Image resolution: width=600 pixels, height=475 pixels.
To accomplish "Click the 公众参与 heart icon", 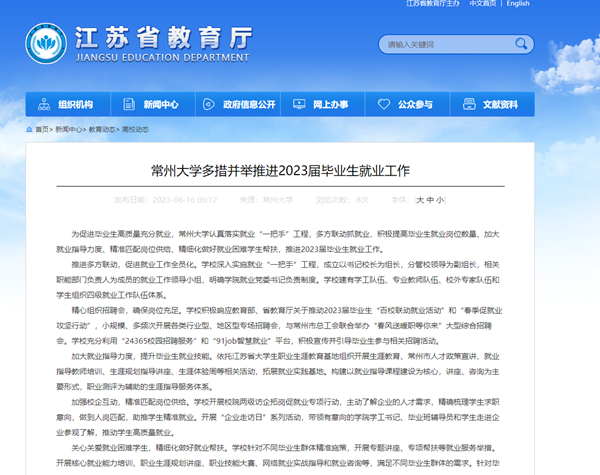I will 384,104.
